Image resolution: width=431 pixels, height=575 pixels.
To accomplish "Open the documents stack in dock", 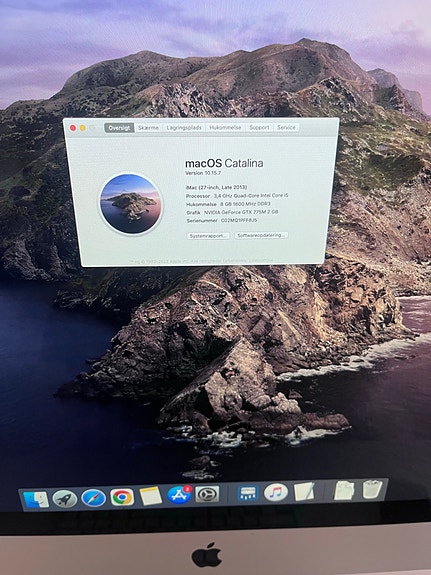I will 344,490.
